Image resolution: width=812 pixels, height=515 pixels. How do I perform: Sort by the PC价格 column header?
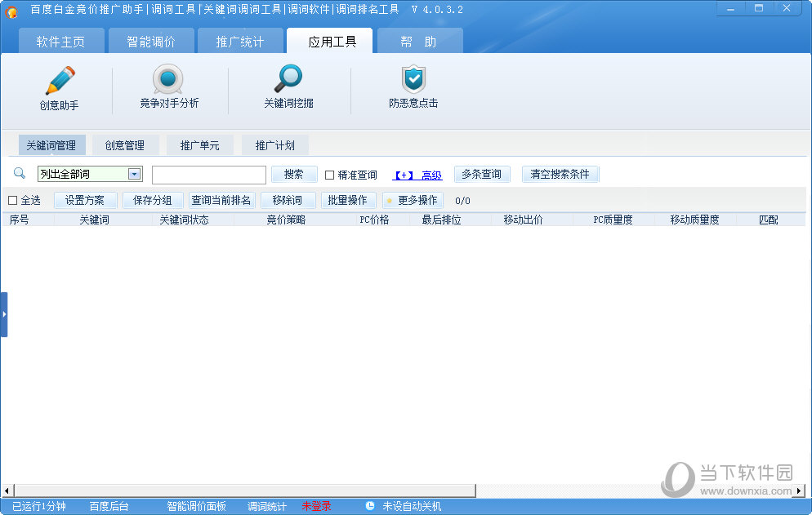374,220
